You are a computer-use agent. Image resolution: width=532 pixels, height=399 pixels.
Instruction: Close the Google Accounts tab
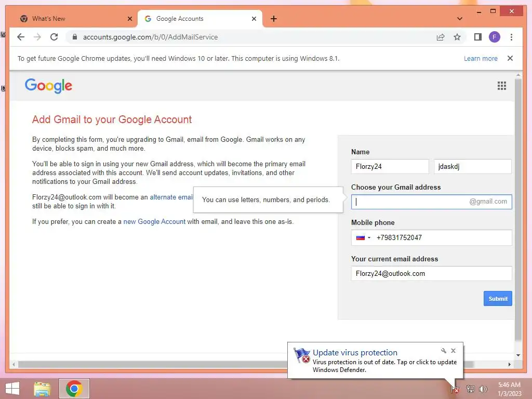point(254,19)
